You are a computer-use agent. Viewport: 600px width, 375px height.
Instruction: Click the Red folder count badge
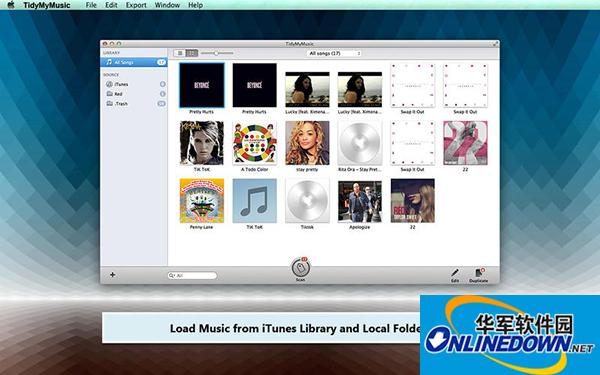(x=163, y=94)
